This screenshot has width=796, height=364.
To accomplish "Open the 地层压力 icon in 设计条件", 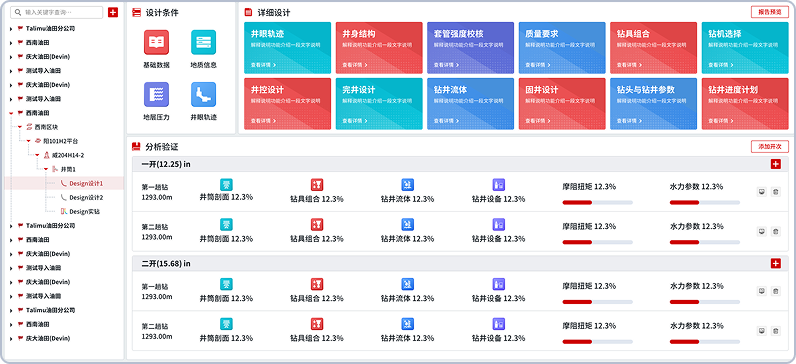I will pyautogui.click(x=156, y=94).
